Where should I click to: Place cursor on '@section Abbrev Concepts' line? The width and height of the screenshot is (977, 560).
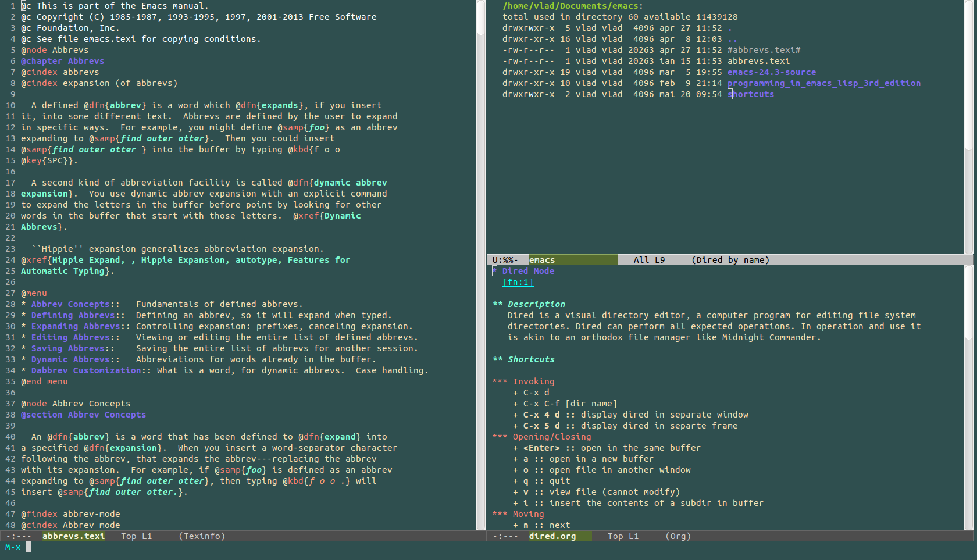click(83, 415)
